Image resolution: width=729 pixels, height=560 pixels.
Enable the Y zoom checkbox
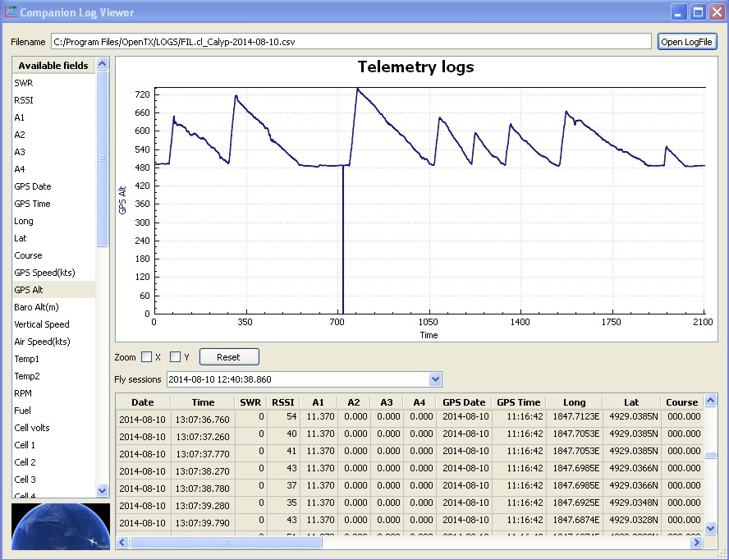pos(175,357)
